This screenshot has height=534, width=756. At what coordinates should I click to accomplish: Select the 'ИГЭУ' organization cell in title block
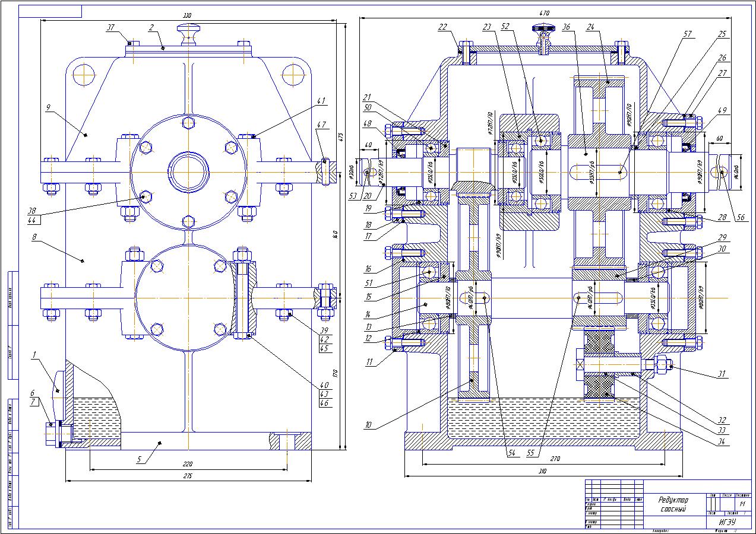point(727,522)
